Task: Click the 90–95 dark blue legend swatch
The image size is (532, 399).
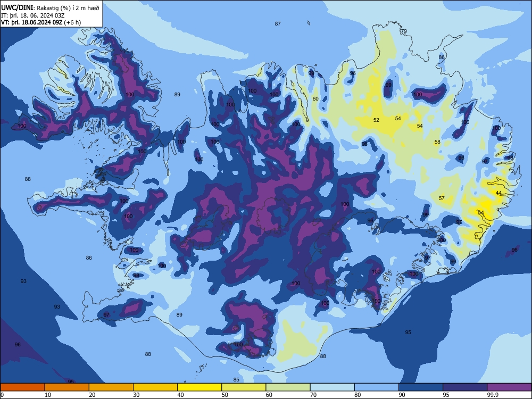Action: tap(421, 387)
